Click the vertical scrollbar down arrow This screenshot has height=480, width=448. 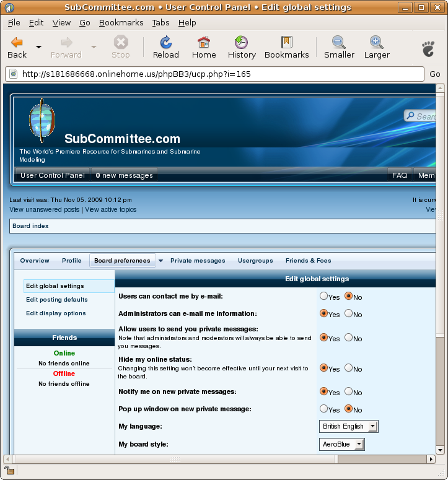[x=440, y=450]
